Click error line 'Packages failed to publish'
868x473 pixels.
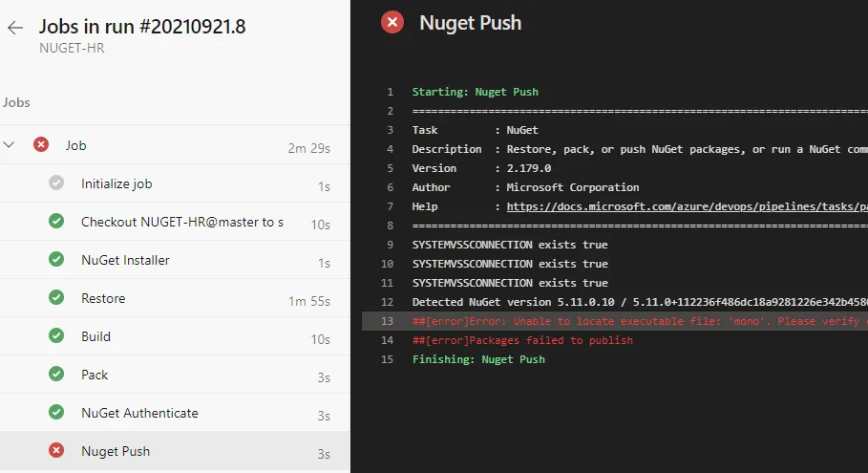pos(522,340)
